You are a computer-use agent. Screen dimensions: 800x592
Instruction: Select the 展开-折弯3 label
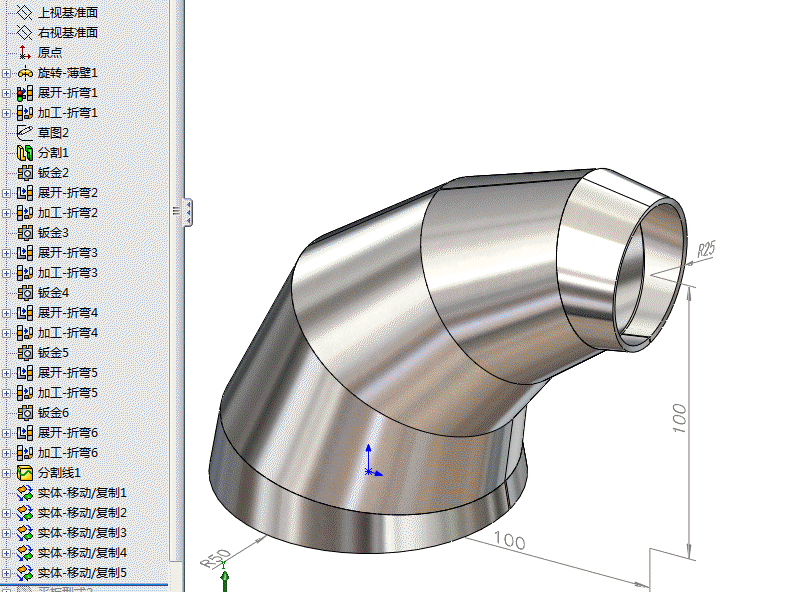click(x=68, y=253)
